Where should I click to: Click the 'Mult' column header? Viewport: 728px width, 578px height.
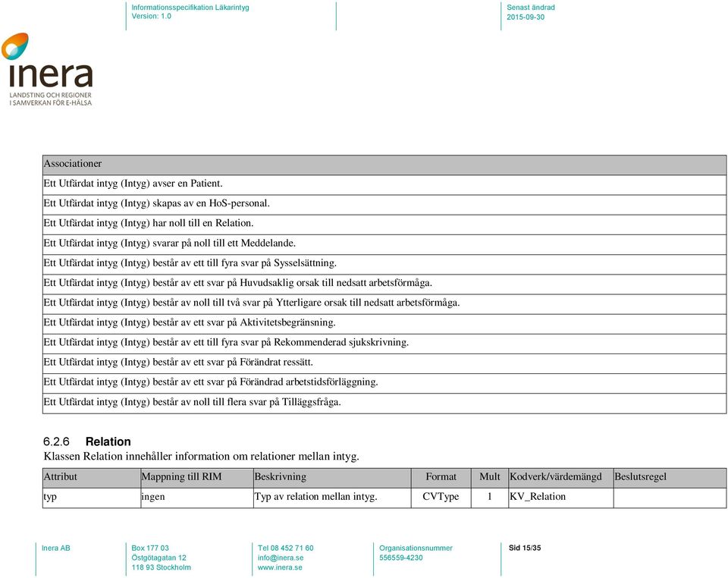pyautogui.click(x=490, y=478)
